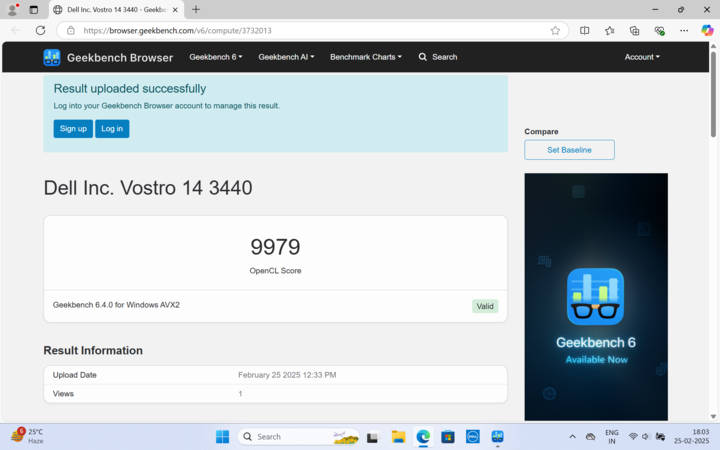Click the Geekbench Browser title link
The image size is (720, 450).
click(x=120, y=57)
